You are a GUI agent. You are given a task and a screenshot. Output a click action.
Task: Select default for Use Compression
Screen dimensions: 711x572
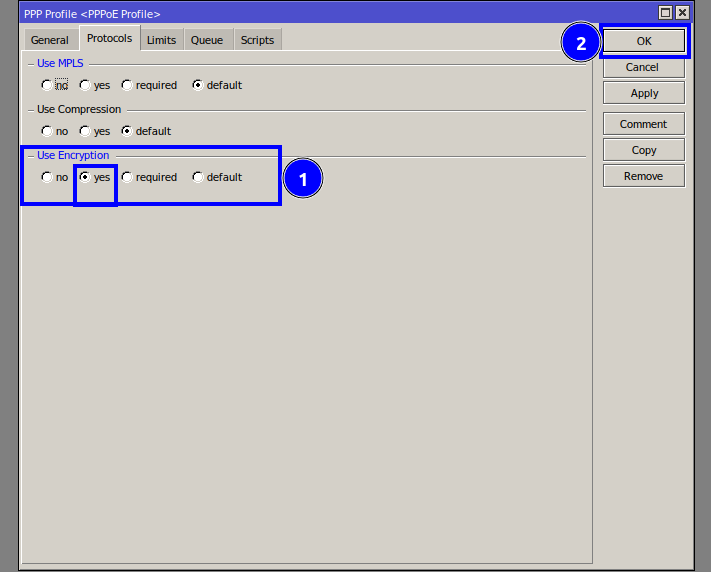point(127,132)
